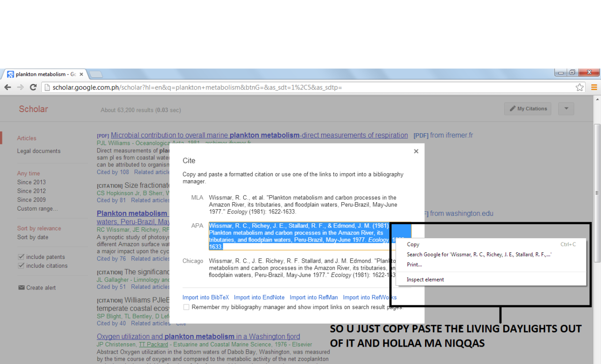Screen dimensions: 601x364
Task: Click the MLA citation text
Action: (303, 205)
